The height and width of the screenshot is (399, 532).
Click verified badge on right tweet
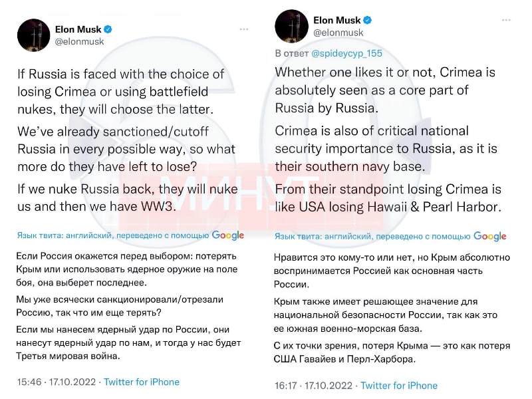368,21
